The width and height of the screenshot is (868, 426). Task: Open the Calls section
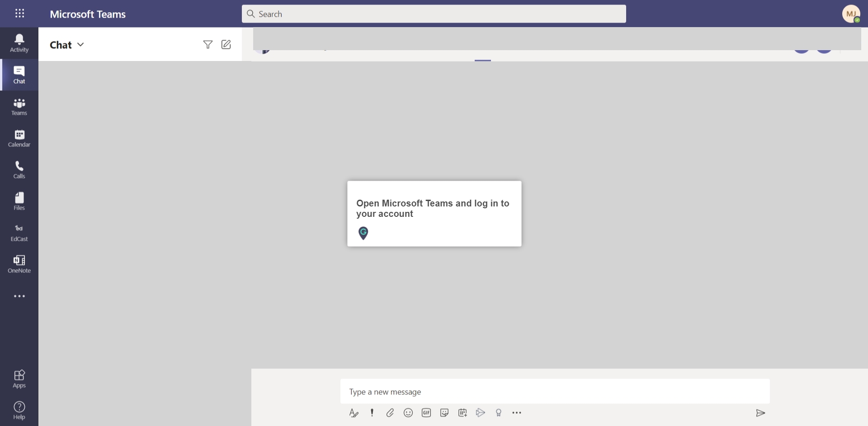pyautogui.click(x=19, y=170)
